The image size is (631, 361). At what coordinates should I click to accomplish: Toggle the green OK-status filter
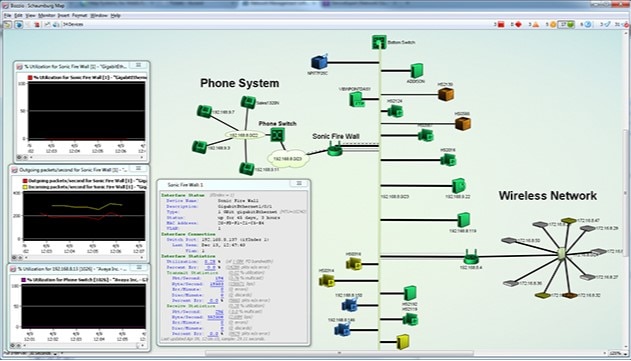(570, 25)
